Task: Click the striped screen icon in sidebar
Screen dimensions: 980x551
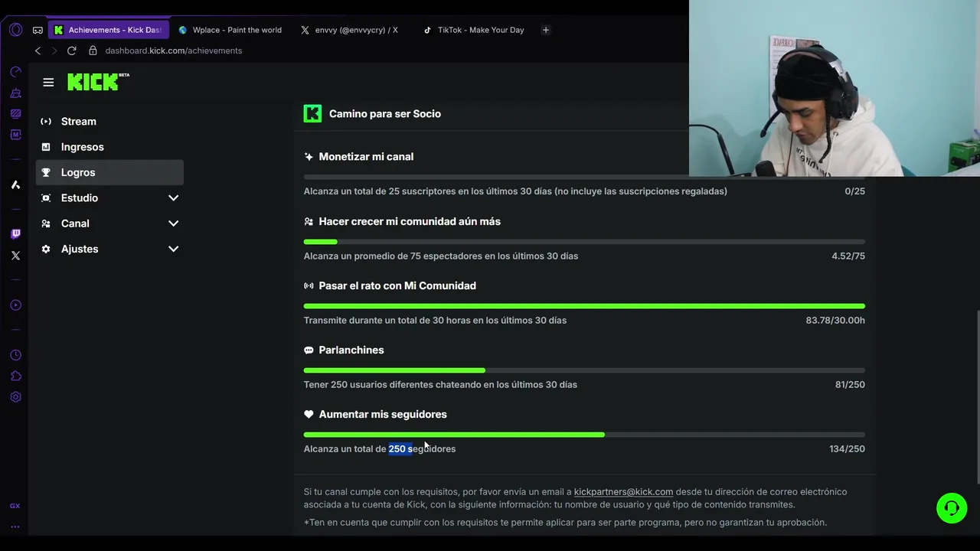Action: click(x=15, y=114)
